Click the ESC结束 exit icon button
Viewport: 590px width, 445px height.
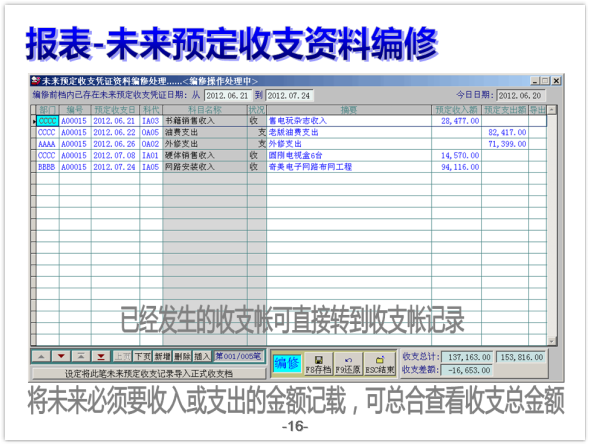pyautogui.click(x=380, y=364)
